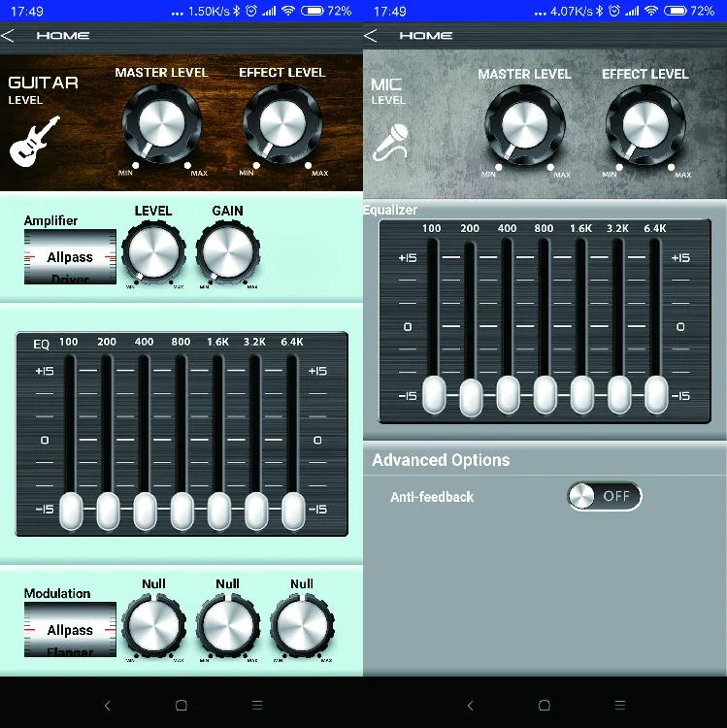
Task: Turn the Amplifier LEVEL knob
Action: point(153,251)
